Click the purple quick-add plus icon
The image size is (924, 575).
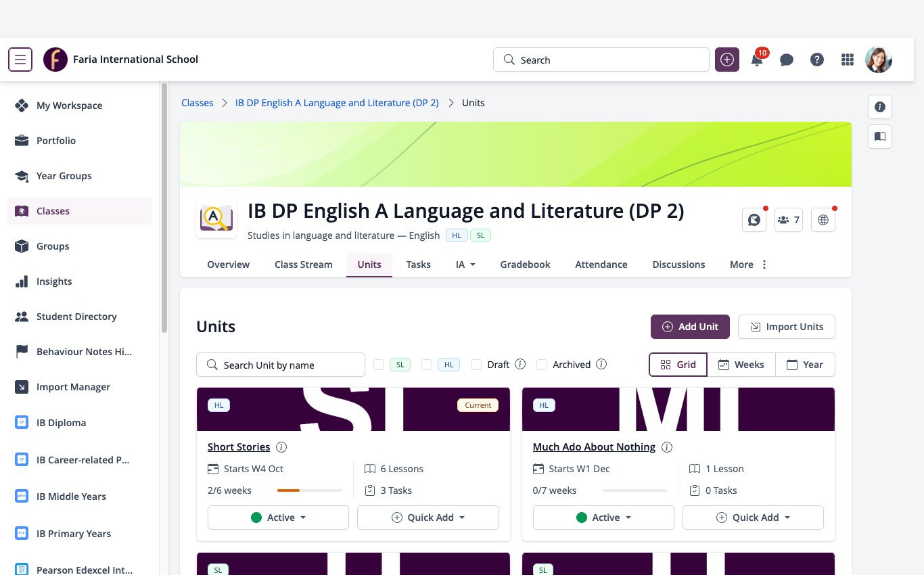click(727, 60)
